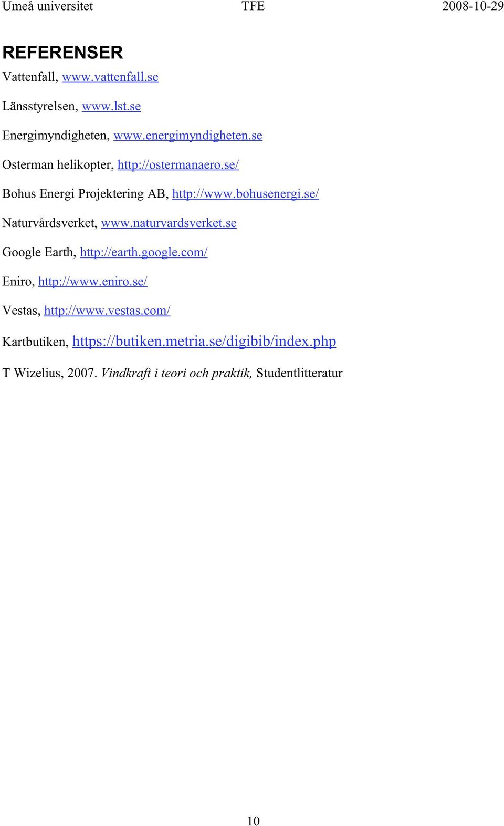This screenshot has width=504, height=826.
Task: Open the www.lst.se link
Action: 111,106
